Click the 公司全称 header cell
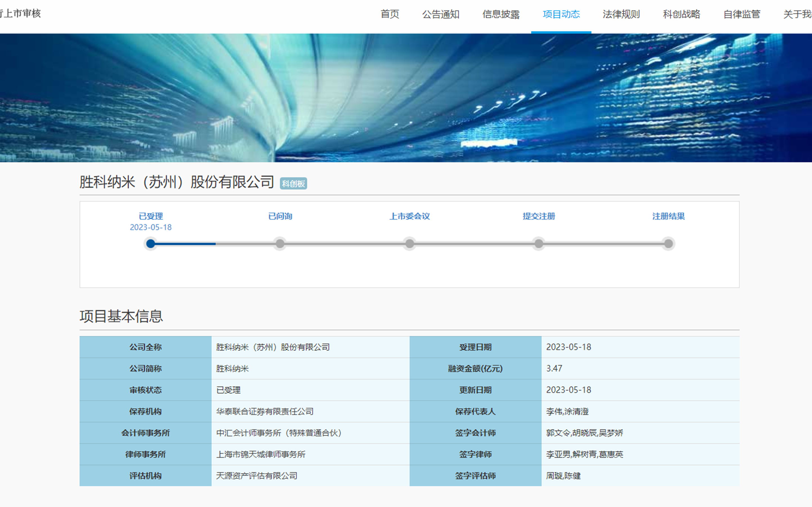 click(146, 347)
